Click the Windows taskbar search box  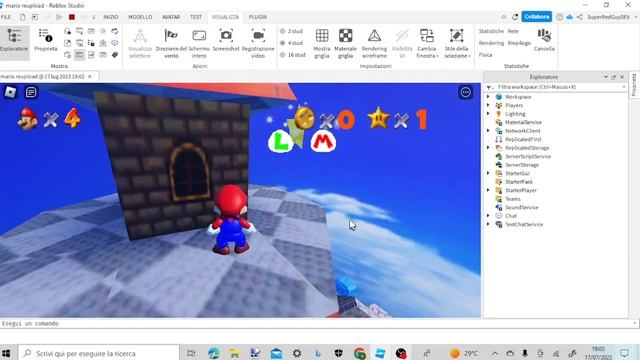(99, 353)
